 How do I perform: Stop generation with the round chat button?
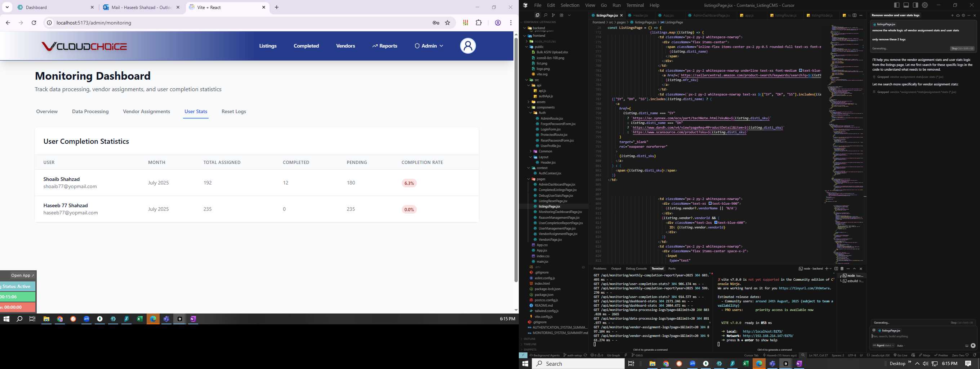pos(973,346)
